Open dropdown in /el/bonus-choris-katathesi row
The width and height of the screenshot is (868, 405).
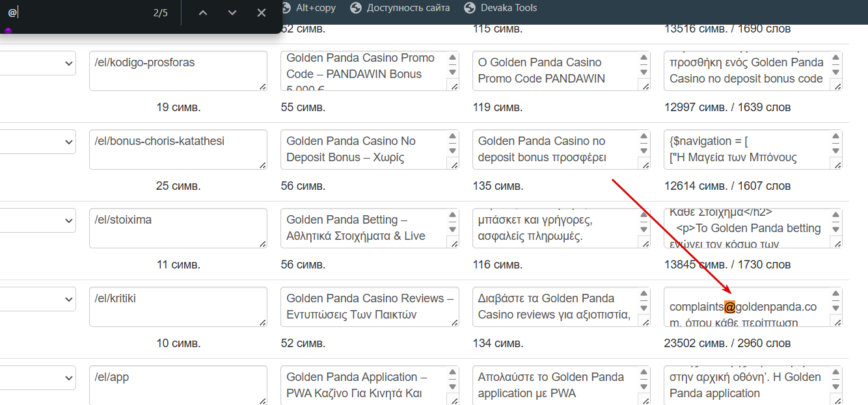coord(38,142)
